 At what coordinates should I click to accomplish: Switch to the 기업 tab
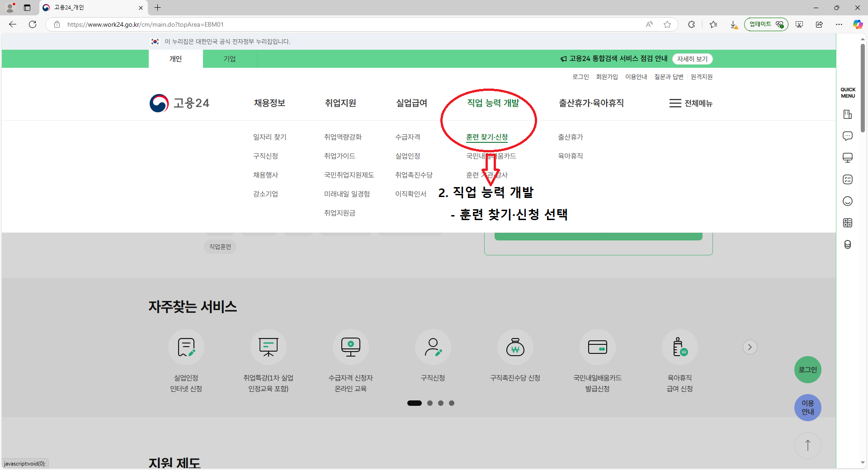click(x=230, y=59)
